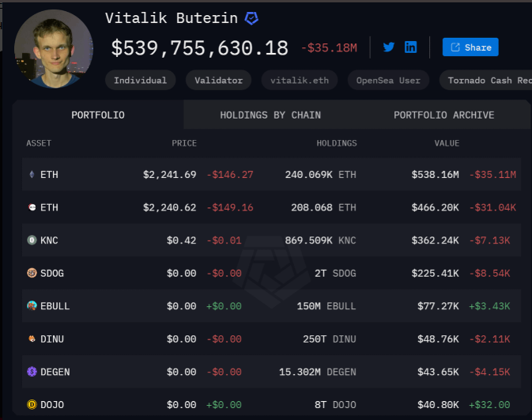Click the +$3.43K value change
532x420 pixels.
[x=489, y=306]
